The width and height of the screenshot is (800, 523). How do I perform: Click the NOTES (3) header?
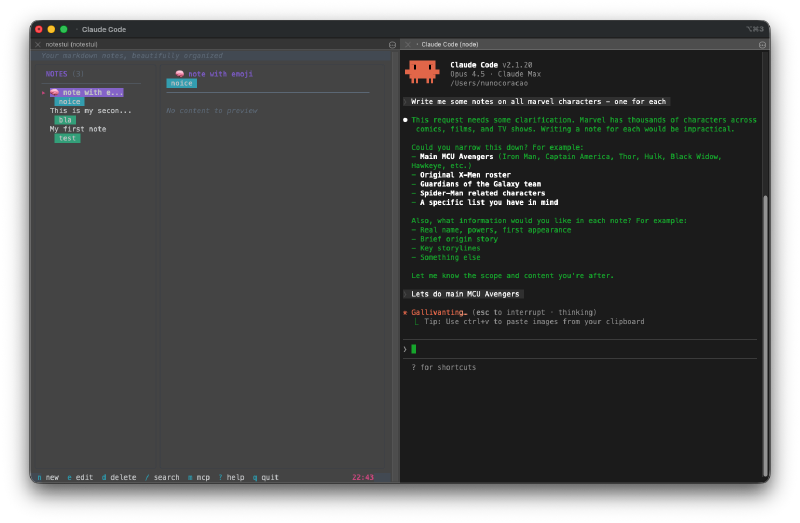(x=65, y=74)
